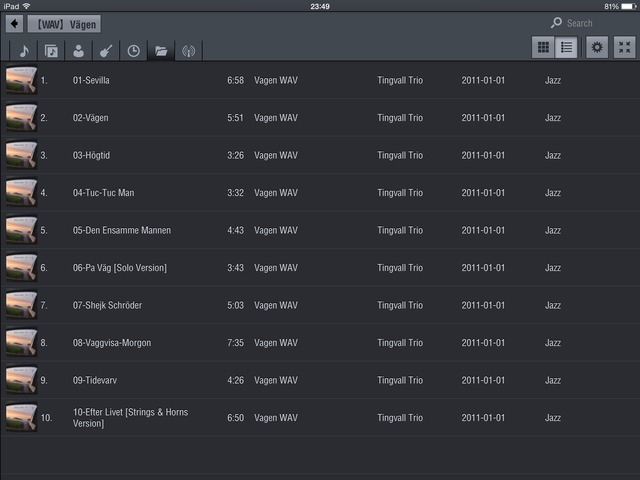Open the Folder browsing tab
Viewport: 640px width, 480px height.
tap(160, 50)
